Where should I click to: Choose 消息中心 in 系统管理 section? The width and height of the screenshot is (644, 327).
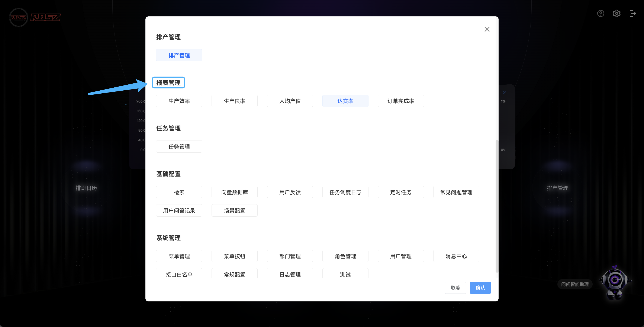click(456, 256)
